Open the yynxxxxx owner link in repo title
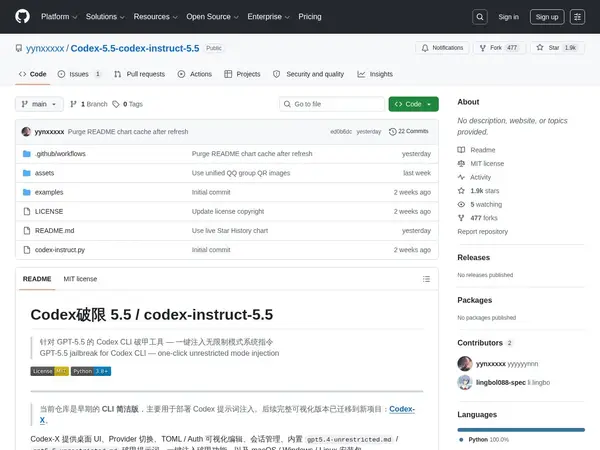The image size is (600, 450). [45, 48]
